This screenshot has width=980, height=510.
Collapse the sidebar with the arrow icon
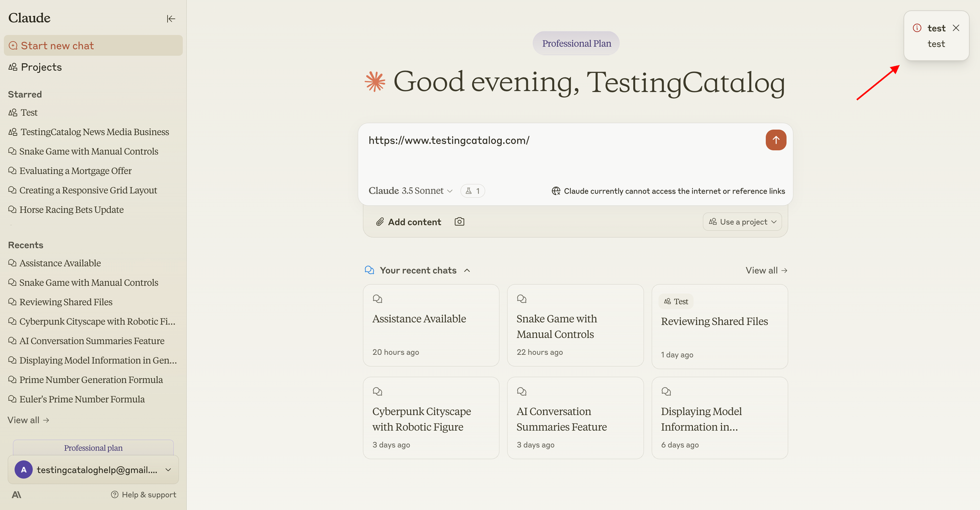pyautogui.click(x=171, y=19)
